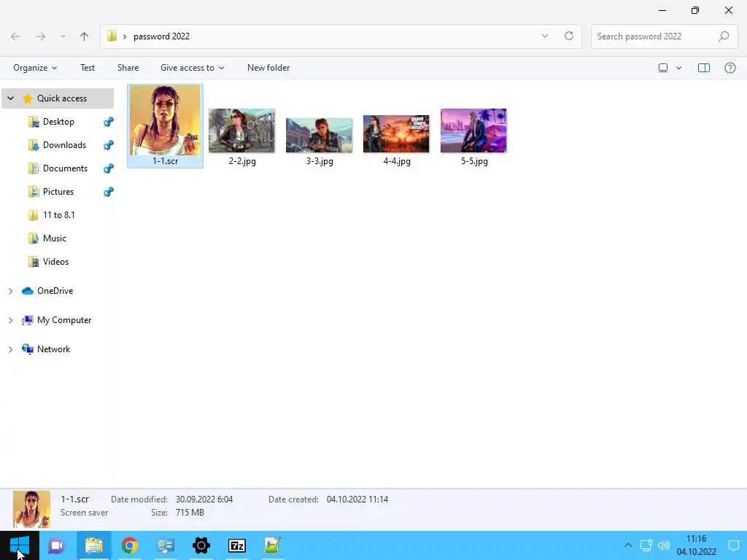Screen dimensions: 747x560
Task: Click Date modified value 30.09.2022 6:04
Action: click(204, 499)
